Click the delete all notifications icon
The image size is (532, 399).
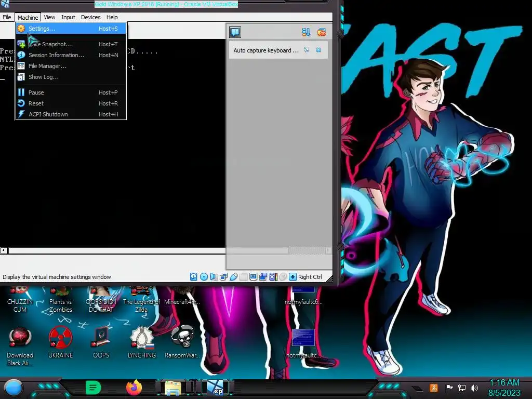pyautogui.click(x=321, y=32)
